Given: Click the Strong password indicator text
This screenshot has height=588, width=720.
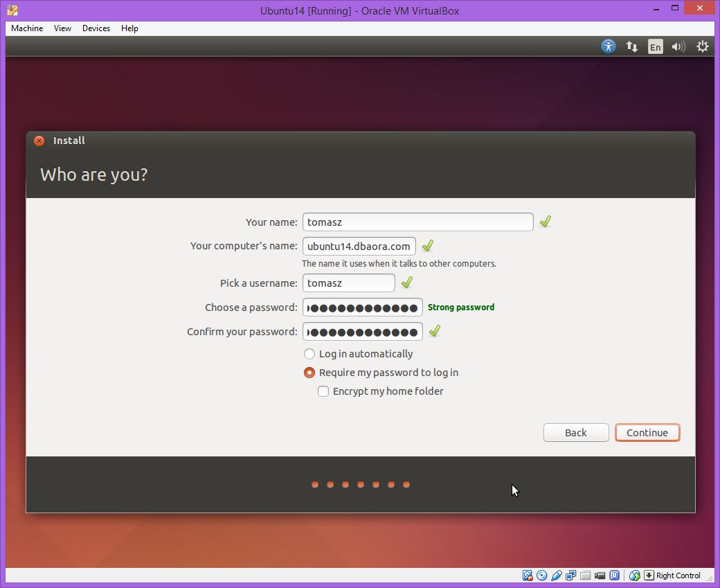Looking at the screenshot, I should coord(461,308).
